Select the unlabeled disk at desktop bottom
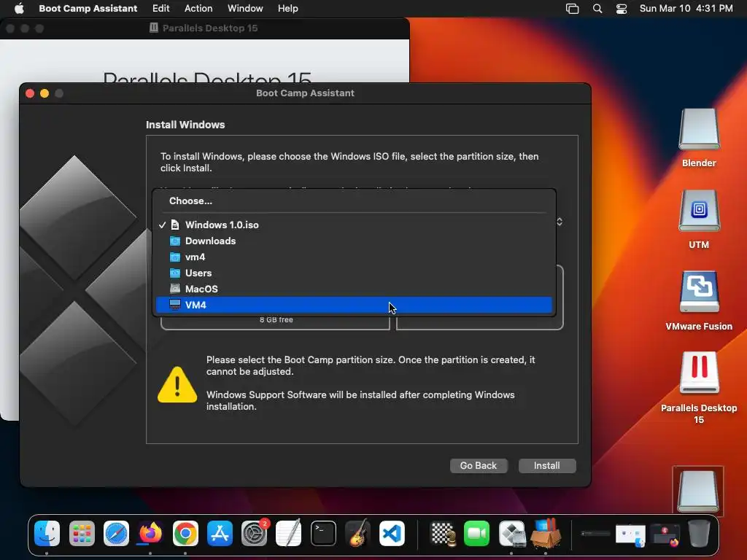Image resolution: width=747 pixels, height=560 pixels. click(698, 491)
